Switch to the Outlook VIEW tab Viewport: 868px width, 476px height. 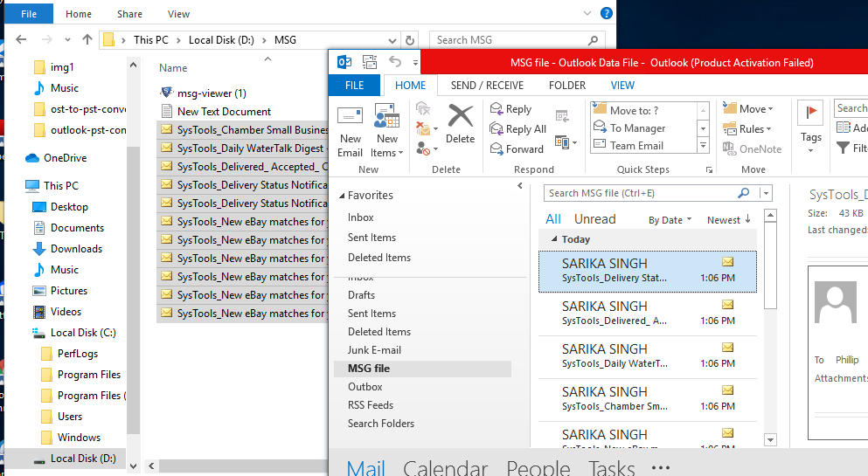pyautogui.click(x=622, y=85)
